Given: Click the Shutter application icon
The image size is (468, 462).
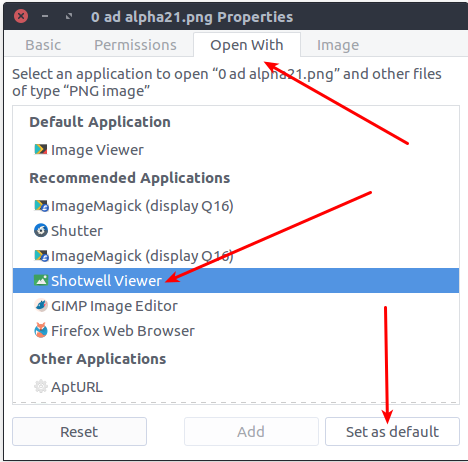Looking at the screenshot, I should (x=41, y=230).
